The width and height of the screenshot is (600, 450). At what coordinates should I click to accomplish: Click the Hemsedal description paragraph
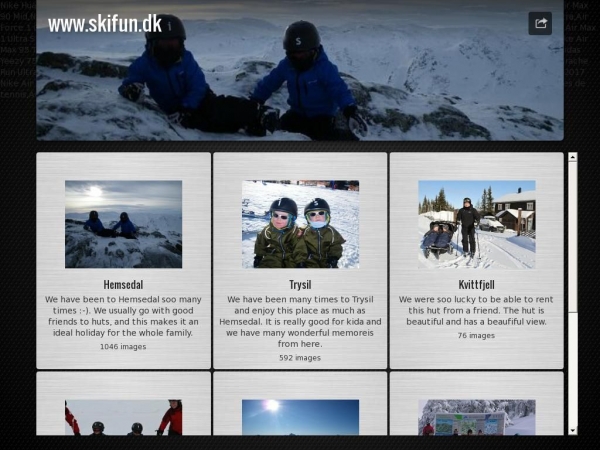point(123,316)
